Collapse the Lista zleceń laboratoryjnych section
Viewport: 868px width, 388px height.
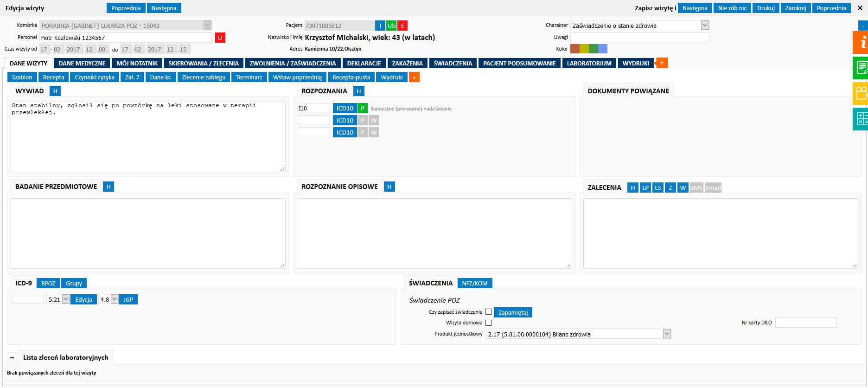click(12, 358)
